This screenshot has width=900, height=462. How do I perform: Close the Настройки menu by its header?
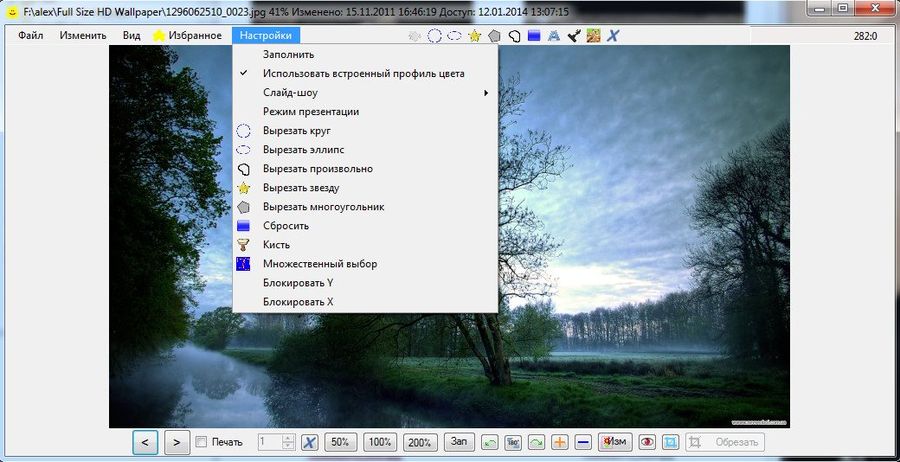coord(266,36)
